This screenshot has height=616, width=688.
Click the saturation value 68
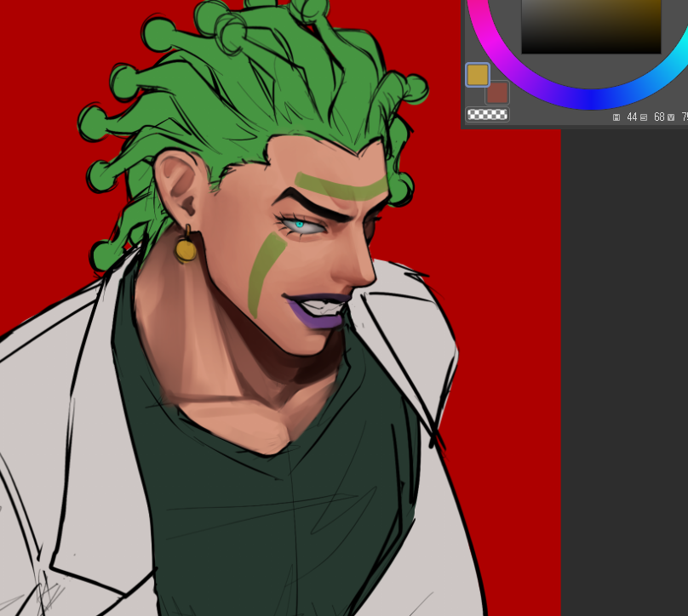pyautogui.click(x=659, y=117)
